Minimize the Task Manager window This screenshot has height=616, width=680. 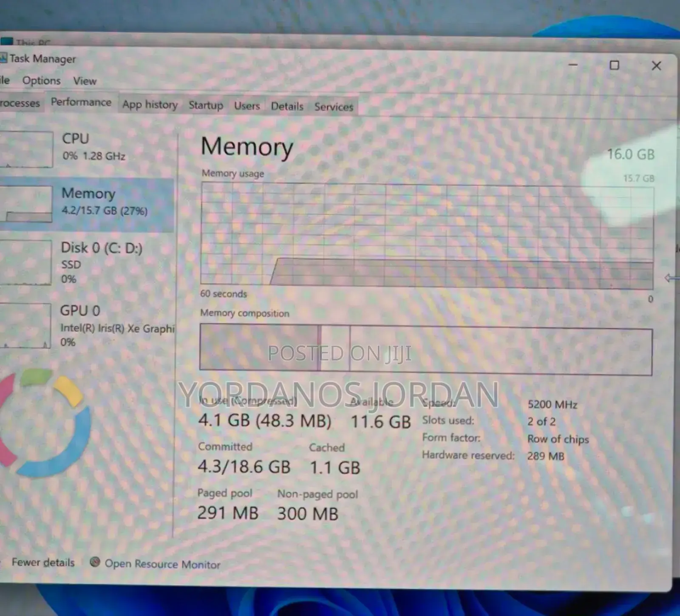[x=573, y=65]
